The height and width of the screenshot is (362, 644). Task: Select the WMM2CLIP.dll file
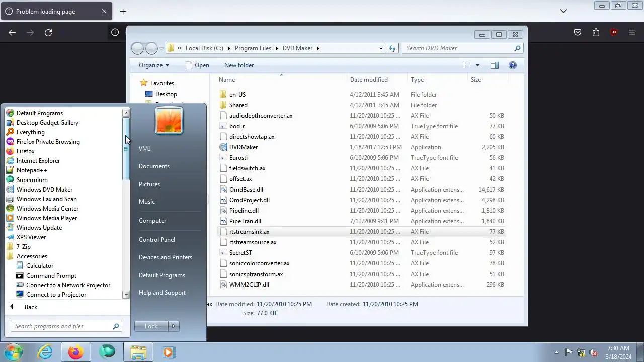(x=249, y=285)
